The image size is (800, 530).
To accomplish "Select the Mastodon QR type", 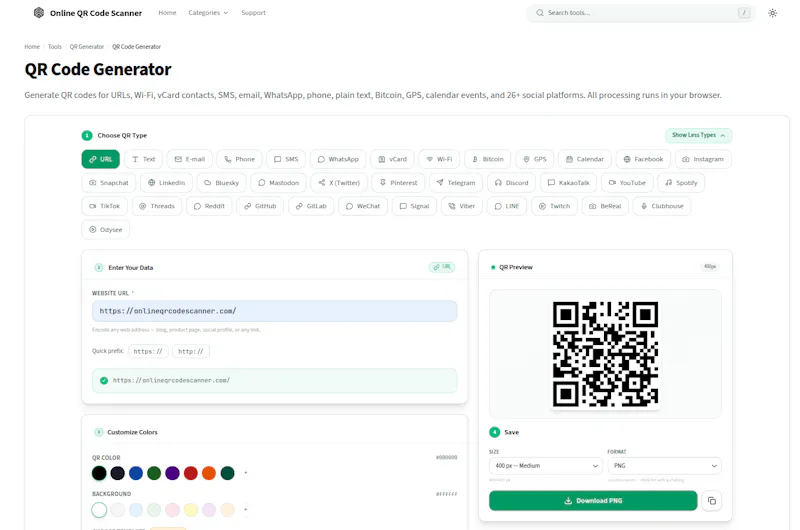I will (x=279, y=183).
